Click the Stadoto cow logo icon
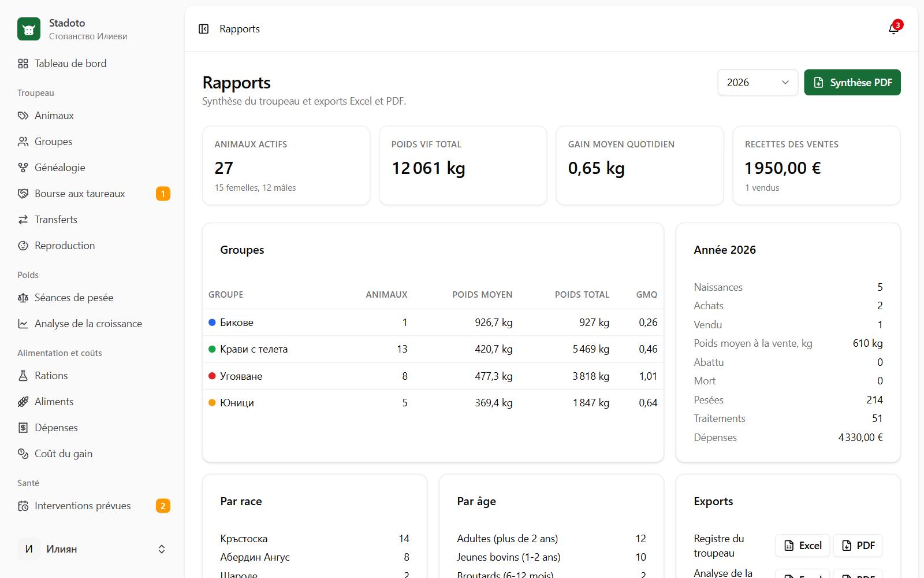The width and height of the screenshot is (924, 578). (x=29, y=29)
